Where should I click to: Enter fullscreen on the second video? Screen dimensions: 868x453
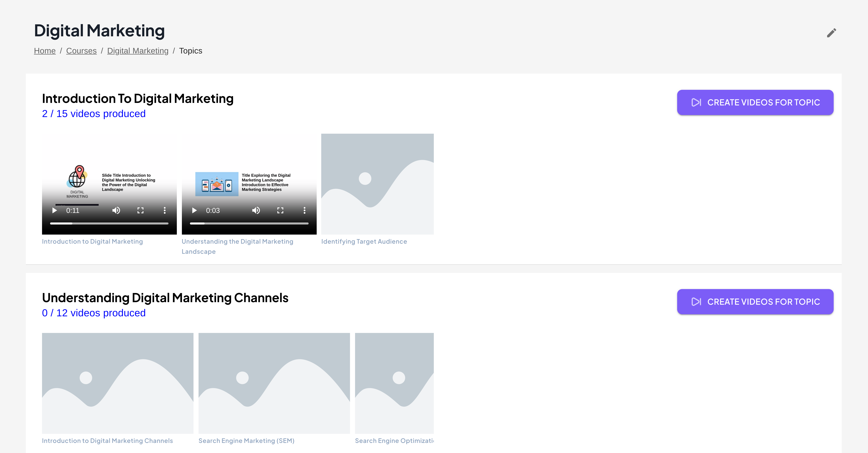[280, 210]
